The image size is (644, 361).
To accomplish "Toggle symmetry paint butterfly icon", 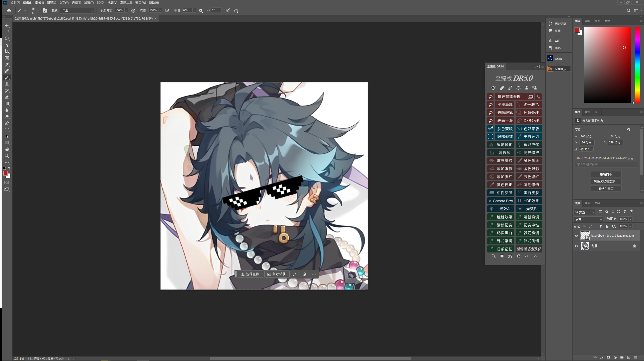I will pyautogui.click(x=236, y=11).
